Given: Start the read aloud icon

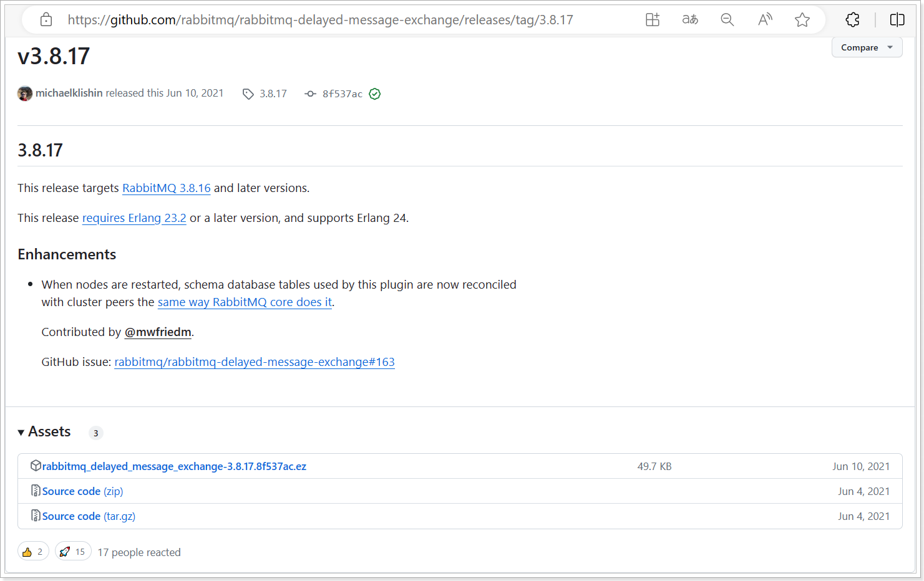Looking at the screenshot, I should click(x=765, y=20).
